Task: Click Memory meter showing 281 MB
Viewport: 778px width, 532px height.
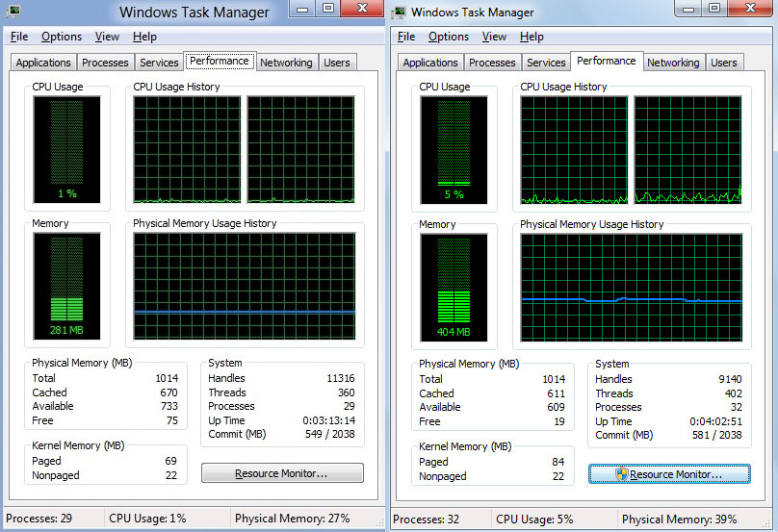Action: click(67, 286)
